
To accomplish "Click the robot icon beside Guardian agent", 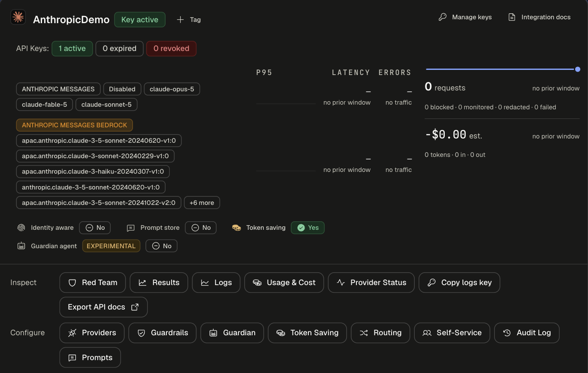I will (21, 246).
